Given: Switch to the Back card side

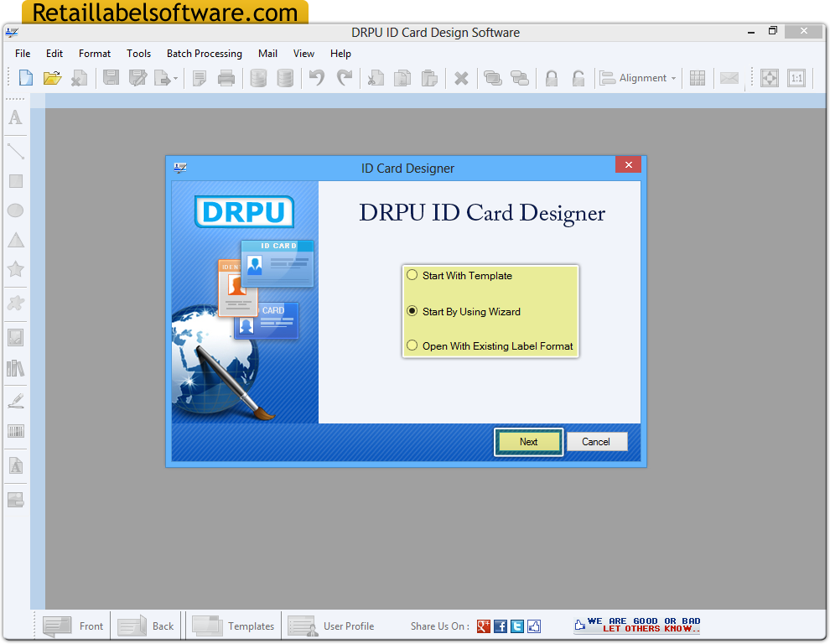Looking at the screenshot, I should [x=146, y=626].
